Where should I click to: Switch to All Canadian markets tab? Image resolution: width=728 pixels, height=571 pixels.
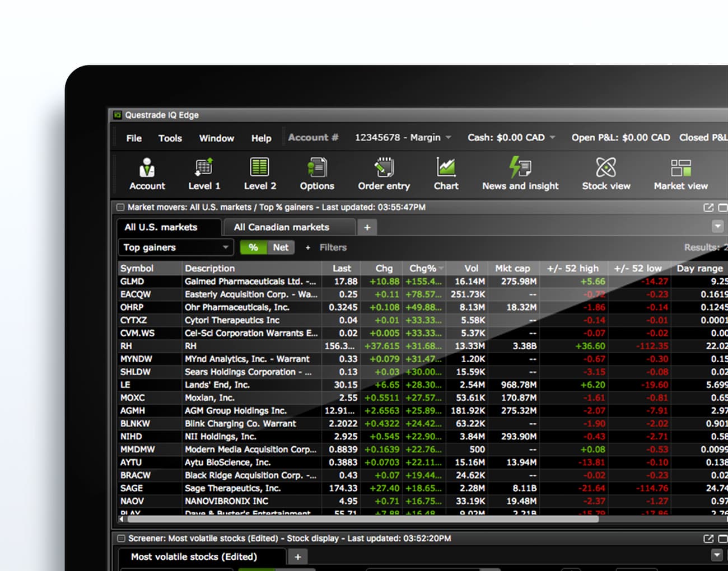pos(282,227)
